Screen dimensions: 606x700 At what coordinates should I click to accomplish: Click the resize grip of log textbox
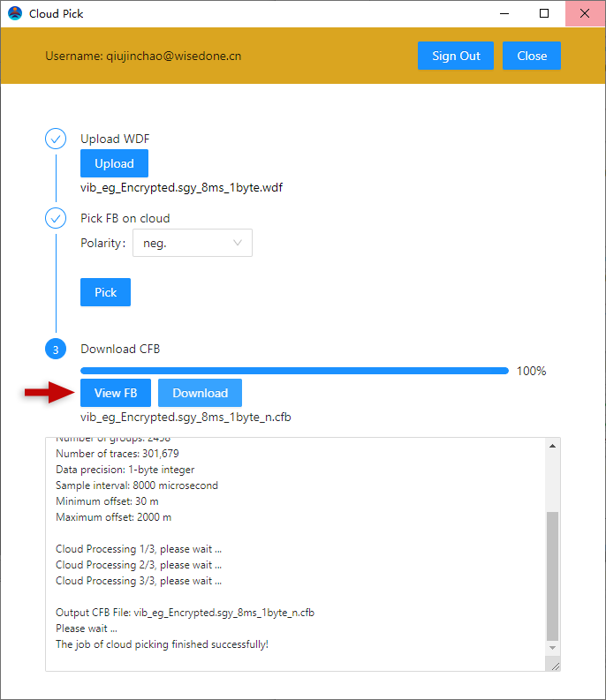coord(555,666)
